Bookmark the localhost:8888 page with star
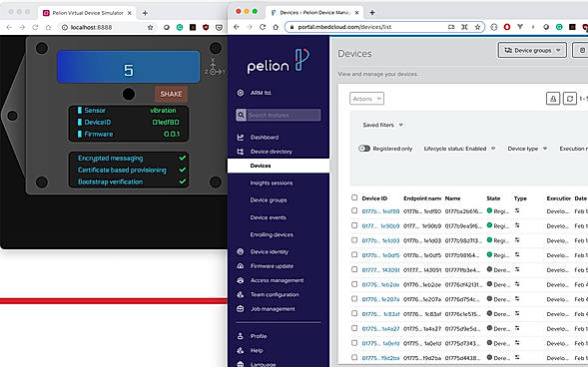The image size is (588, 367). 150,27
